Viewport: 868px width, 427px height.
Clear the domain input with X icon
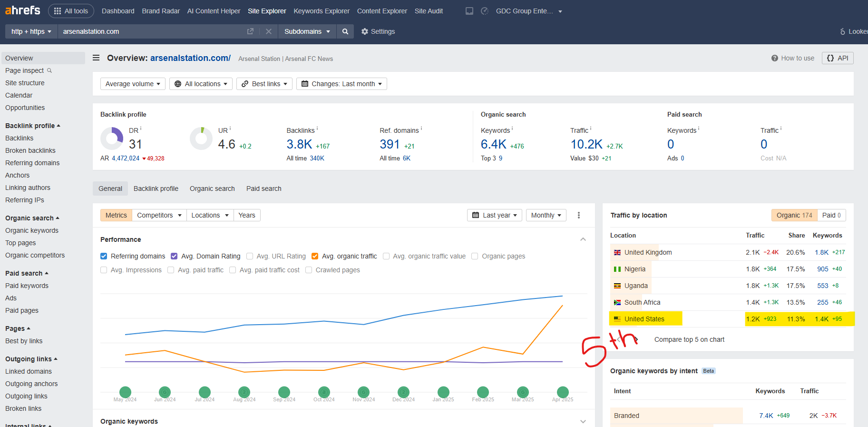[x=269, y=31]
